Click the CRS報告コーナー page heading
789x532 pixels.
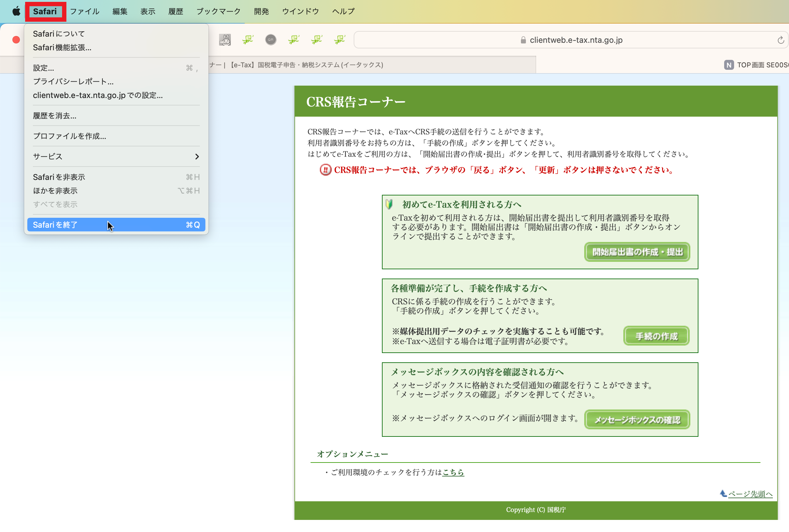tap(356, 101)
